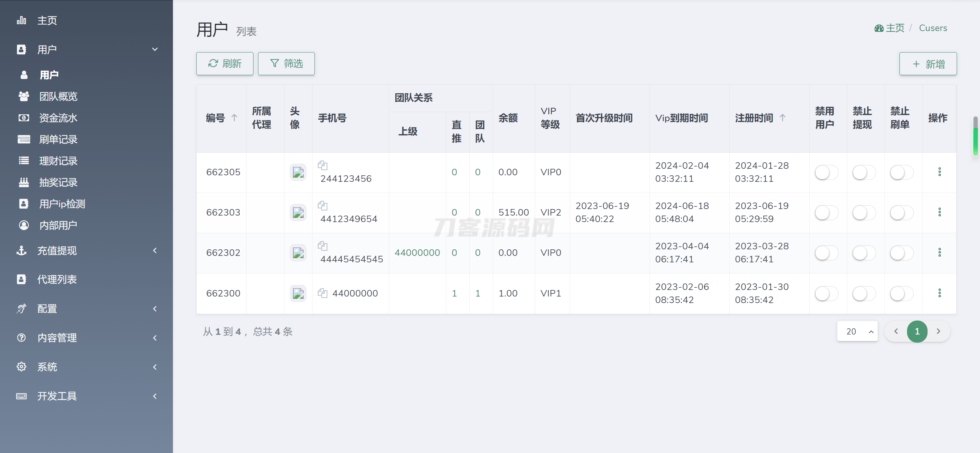Open 内部用户 menu item

click(58, 225)
